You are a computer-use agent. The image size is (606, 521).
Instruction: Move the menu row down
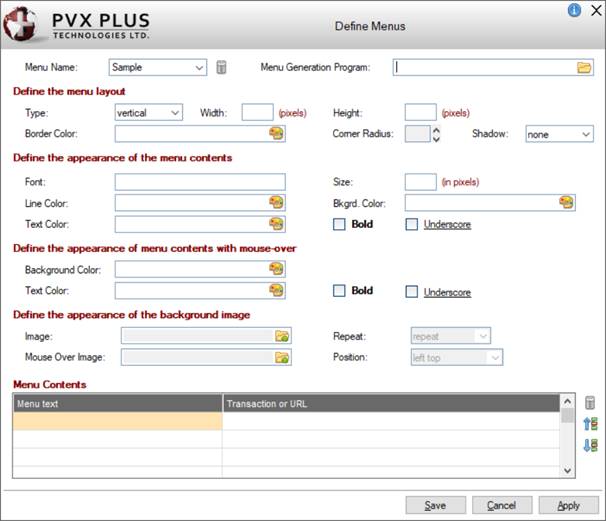(589, 444)
